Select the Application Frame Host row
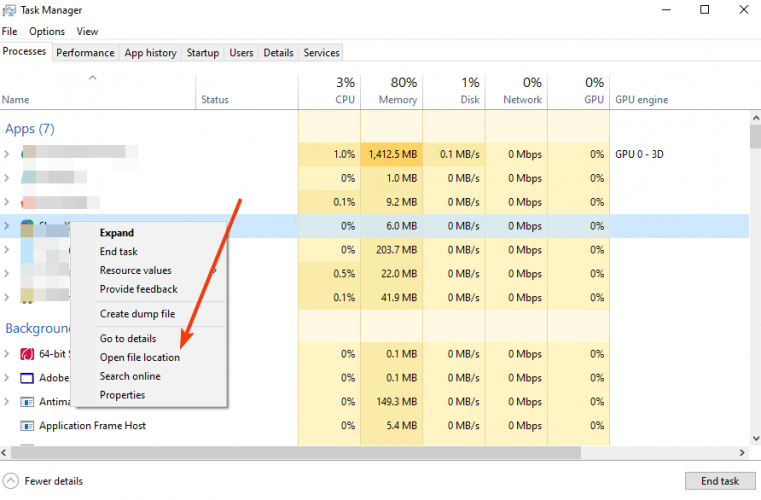Image resolution: width=761 pixels, height=500 pixels. coord(375,426)
